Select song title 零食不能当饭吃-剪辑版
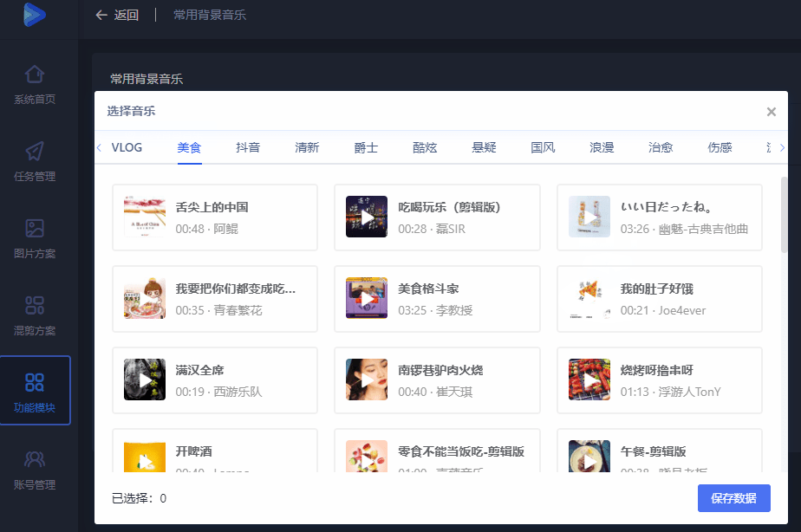 [x=461, y=451]
